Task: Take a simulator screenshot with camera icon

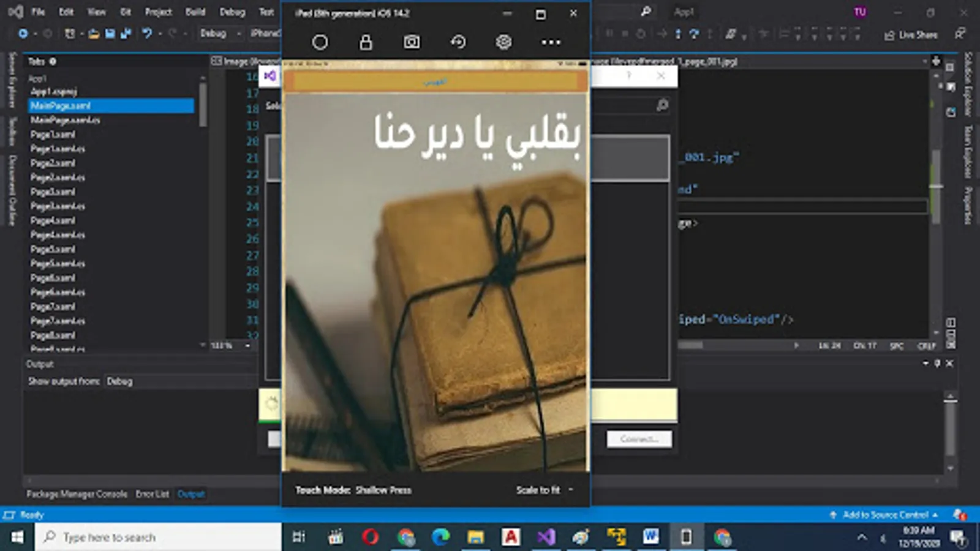Action: pyautogui.click(x=412, y=42)
